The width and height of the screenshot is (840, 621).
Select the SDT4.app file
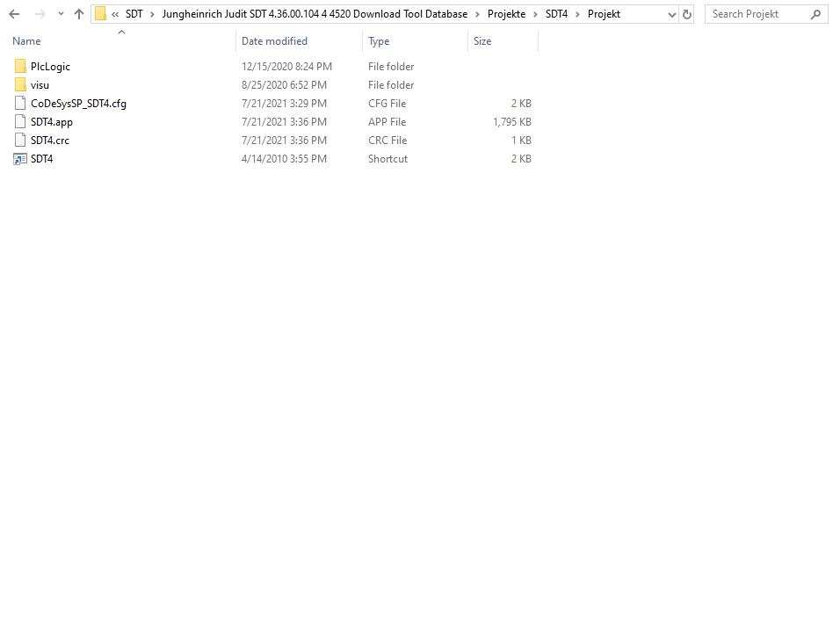click(x=50, y=121)
